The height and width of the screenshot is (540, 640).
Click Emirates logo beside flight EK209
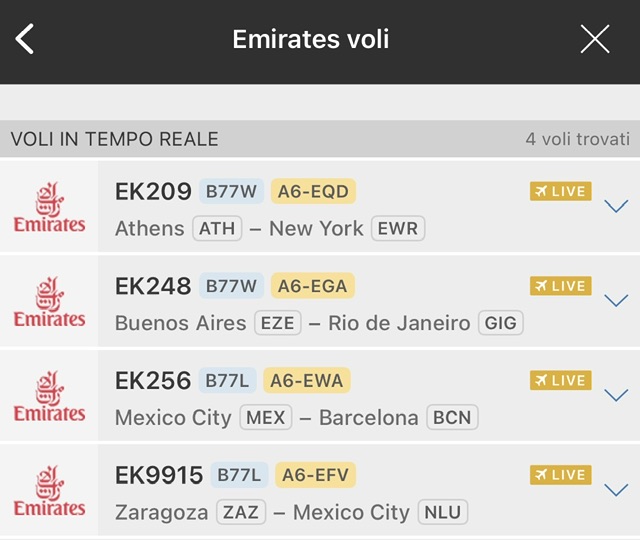click(x=49, y=207)
